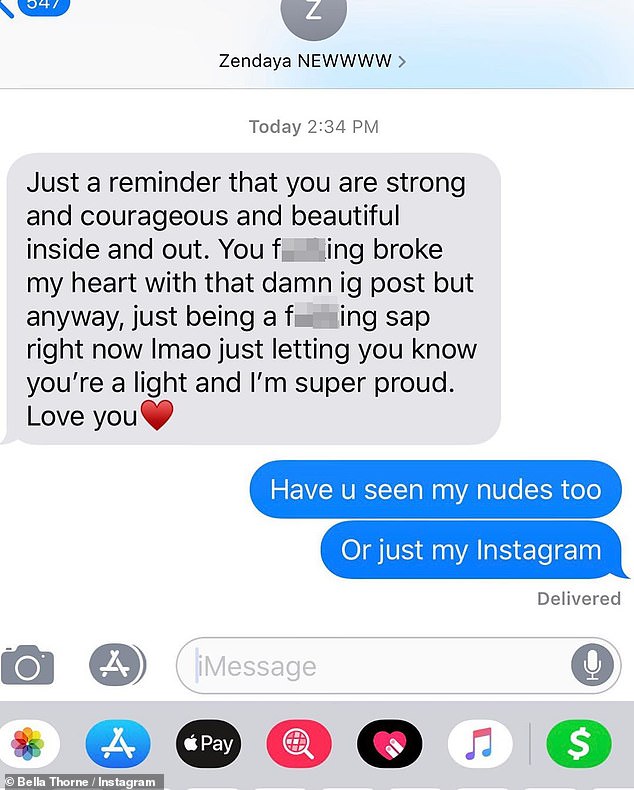Tap the 'Have u seen my nudes too' bubble
Image resolution: width=634 pixels, height=790 pixels.
coord(436,489)
